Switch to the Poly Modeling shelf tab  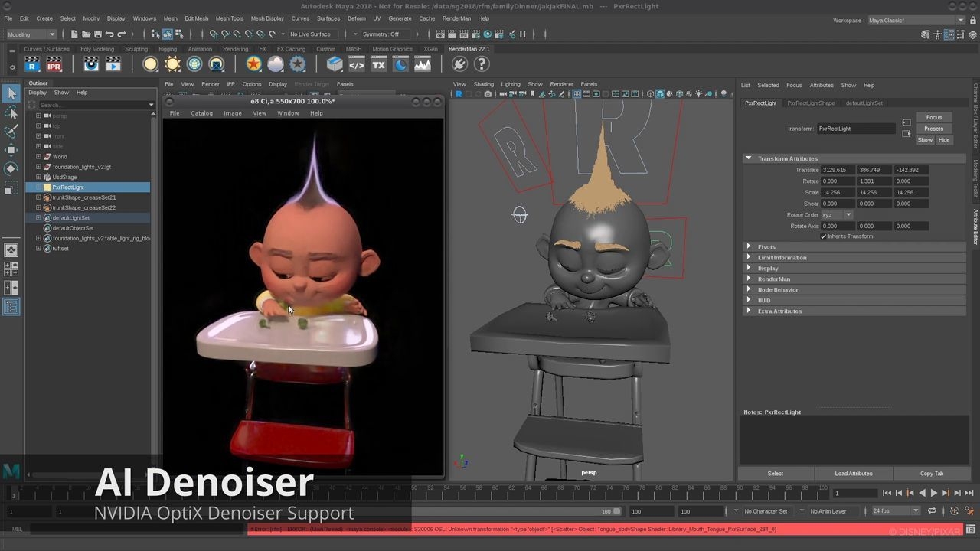(x=97, y=49)
